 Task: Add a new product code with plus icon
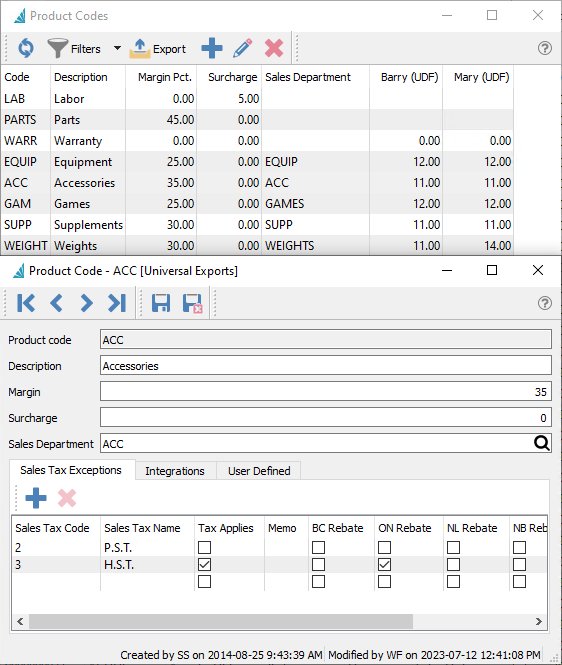click(x=212, y=48)
